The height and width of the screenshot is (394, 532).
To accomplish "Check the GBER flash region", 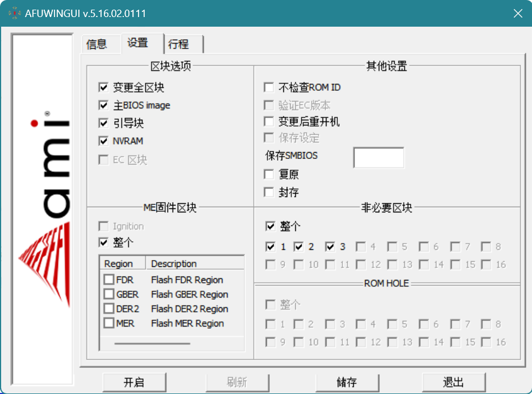I will coord(109,294).
